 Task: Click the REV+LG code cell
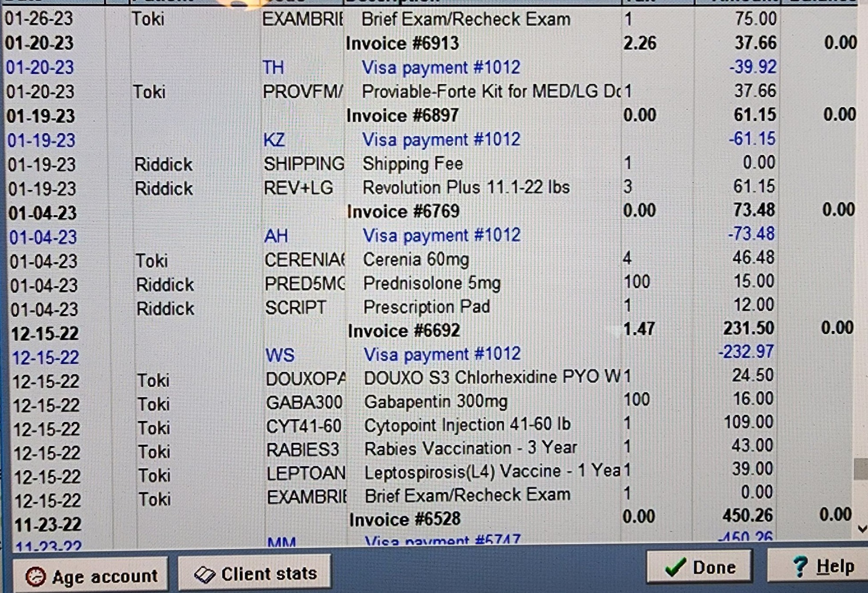[x=298, y=188]
